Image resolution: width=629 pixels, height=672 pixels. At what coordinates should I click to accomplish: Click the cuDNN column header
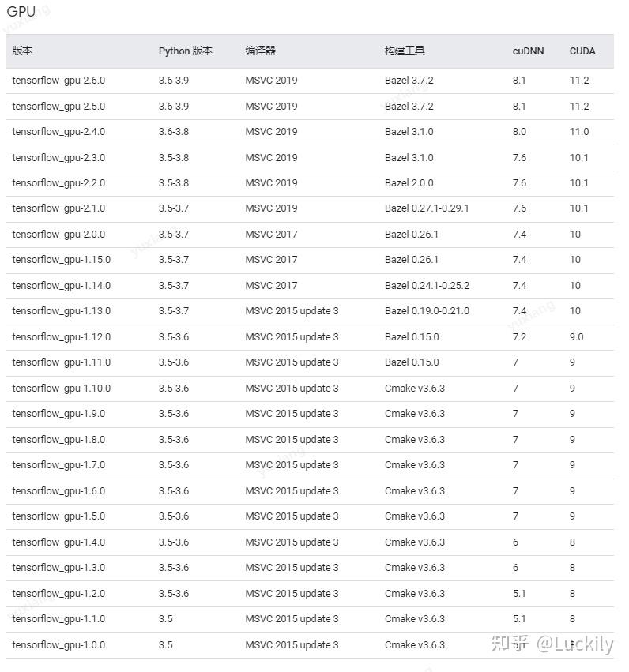(x=528, y=51)
